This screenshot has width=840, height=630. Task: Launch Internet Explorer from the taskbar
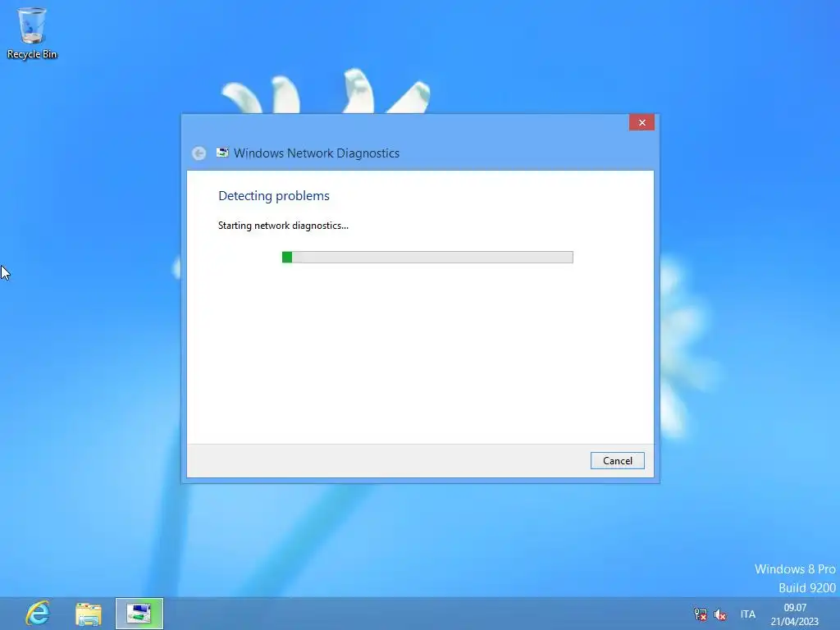[x=38, y=614]
